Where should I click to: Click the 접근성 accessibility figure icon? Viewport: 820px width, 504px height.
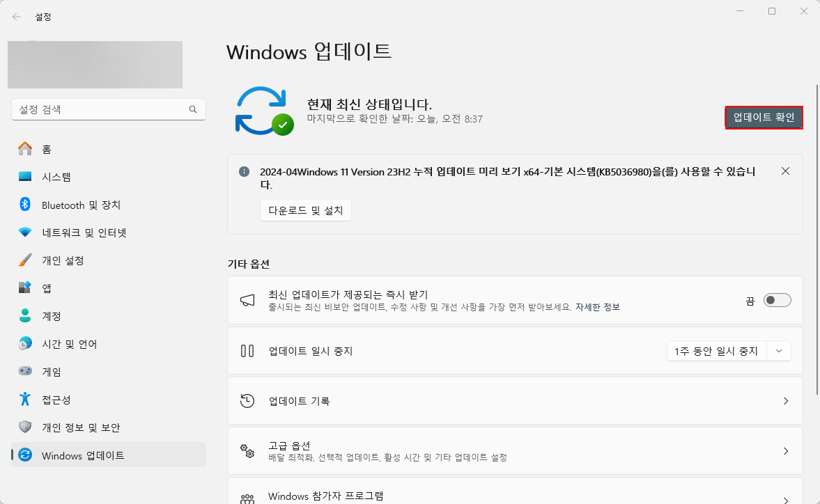coord(25,399)
